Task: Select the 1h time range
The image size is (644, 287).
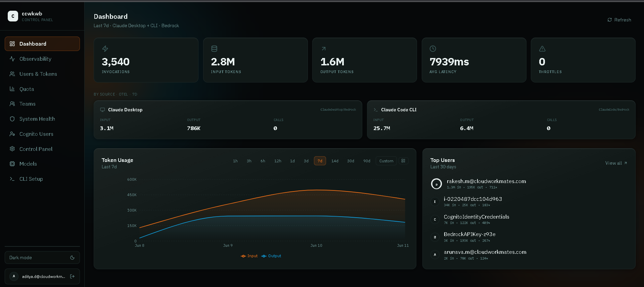Action: click(235, 161)
